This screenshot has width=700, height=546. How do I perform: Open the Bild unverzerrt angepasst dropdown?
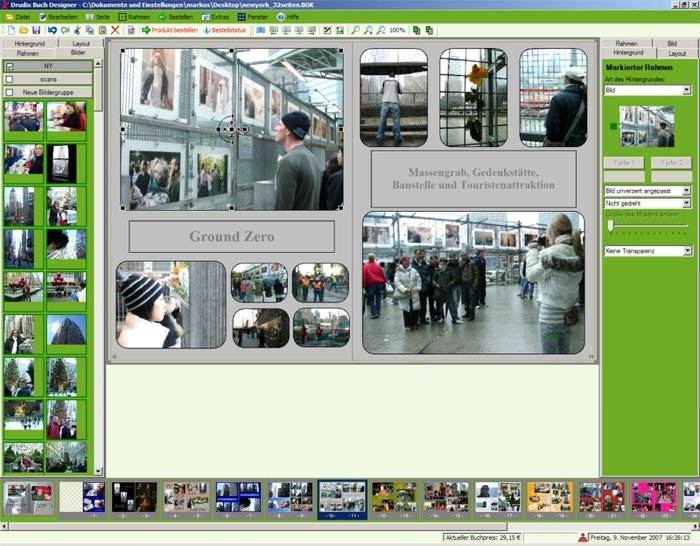(647, 191)
